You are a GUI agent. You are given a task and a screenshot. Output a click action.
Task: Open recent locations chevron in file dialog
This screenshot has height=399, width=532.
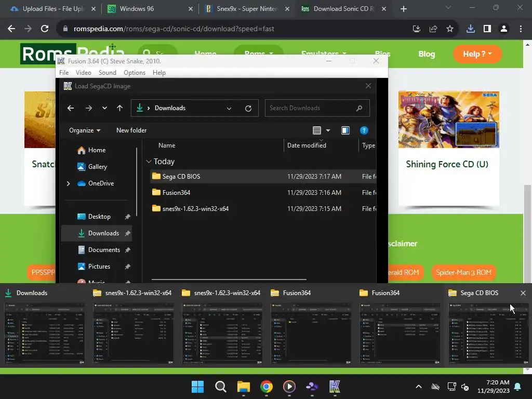tap(104, 108)
